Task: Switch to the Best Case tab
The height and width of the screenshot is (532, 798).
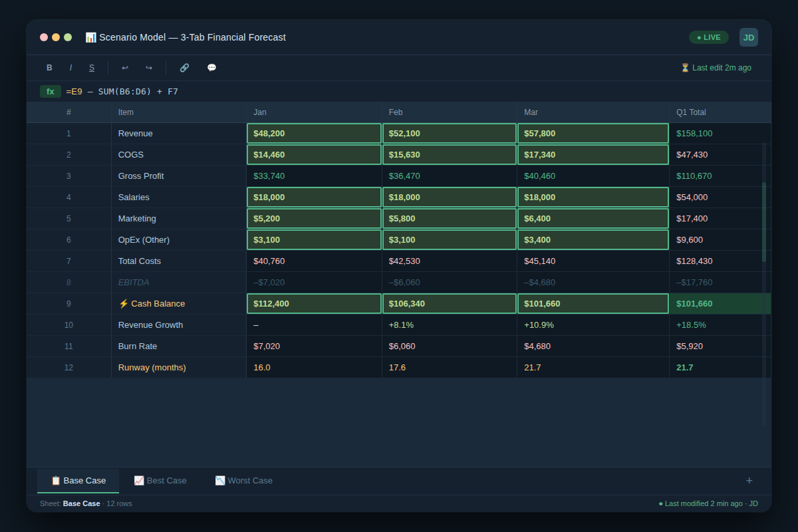Action: point(160,481)
